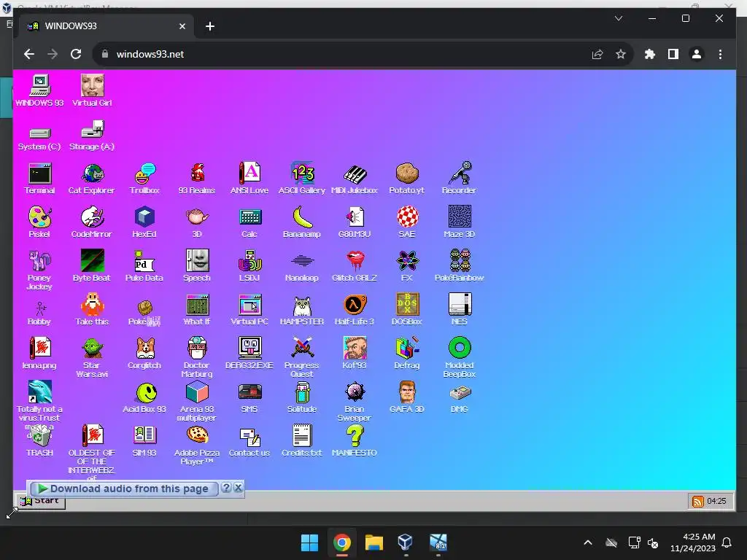Select the WINDOWS93 browser tab
This screenshot has width=747, height=560.
[x=105, y=26]
